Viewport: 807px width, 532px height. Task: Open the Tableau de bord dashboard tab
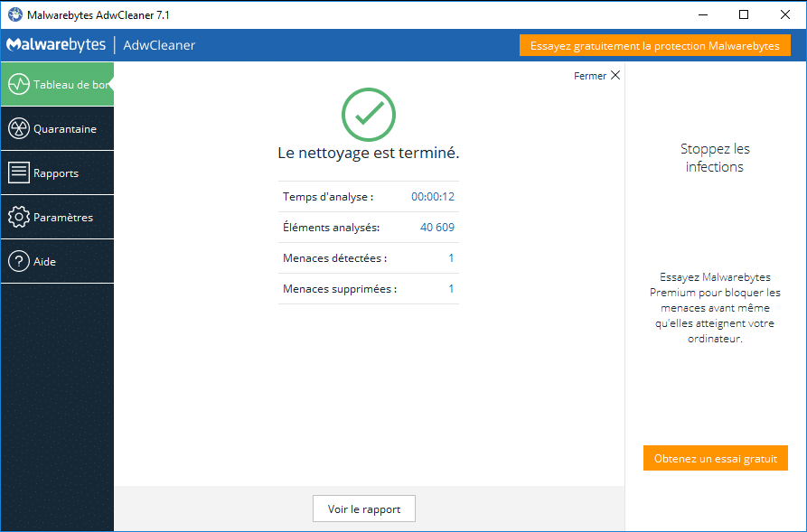tap(57, 84)
